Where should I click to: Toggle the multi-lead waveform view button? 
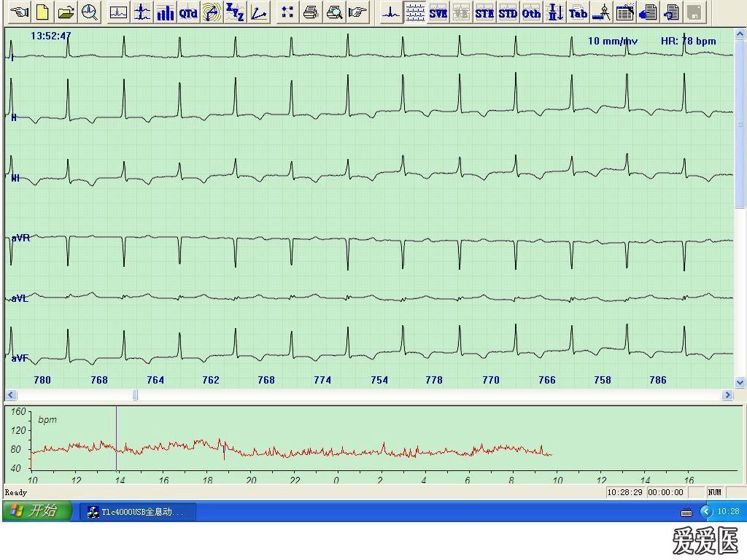(x=415, y=12)
